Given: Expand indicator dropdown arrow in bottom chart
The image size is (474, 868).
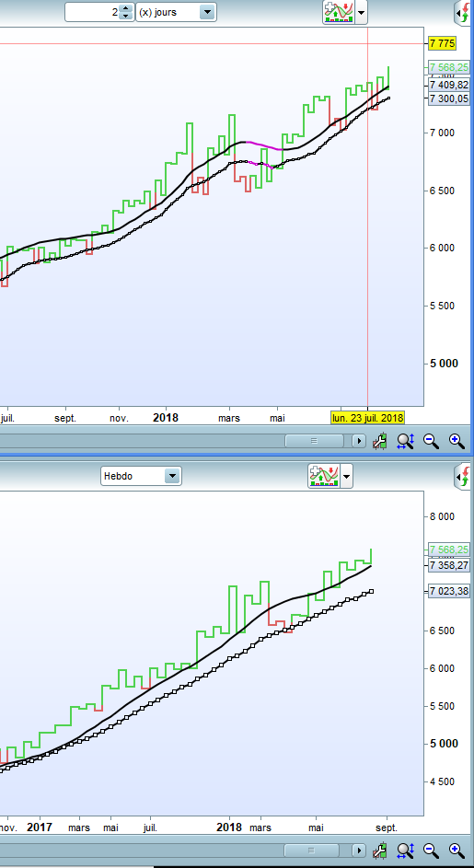Looking at the screenshot, I should 347,476.
